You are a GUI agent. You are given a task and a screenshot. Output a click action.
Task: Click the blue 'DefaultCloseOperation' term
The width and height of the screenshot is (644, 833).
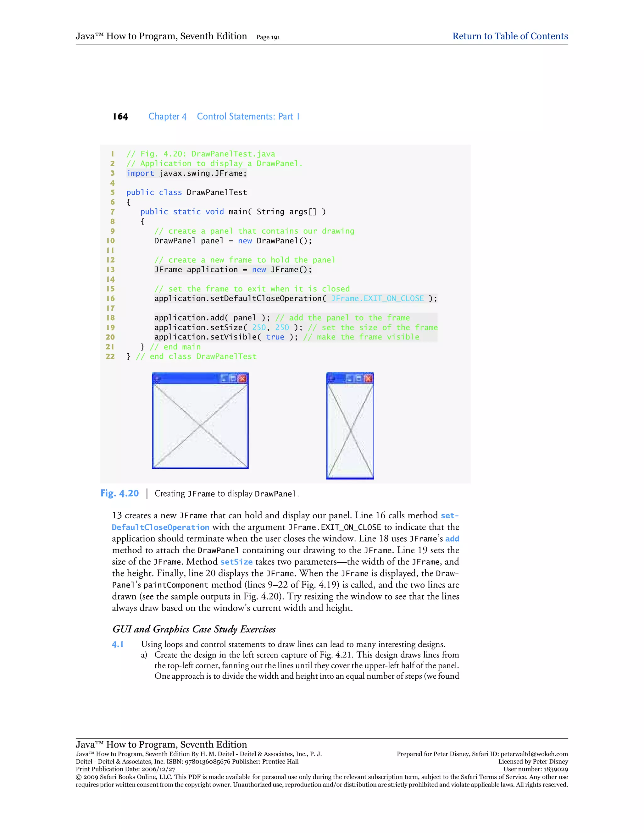pos(160,527)
